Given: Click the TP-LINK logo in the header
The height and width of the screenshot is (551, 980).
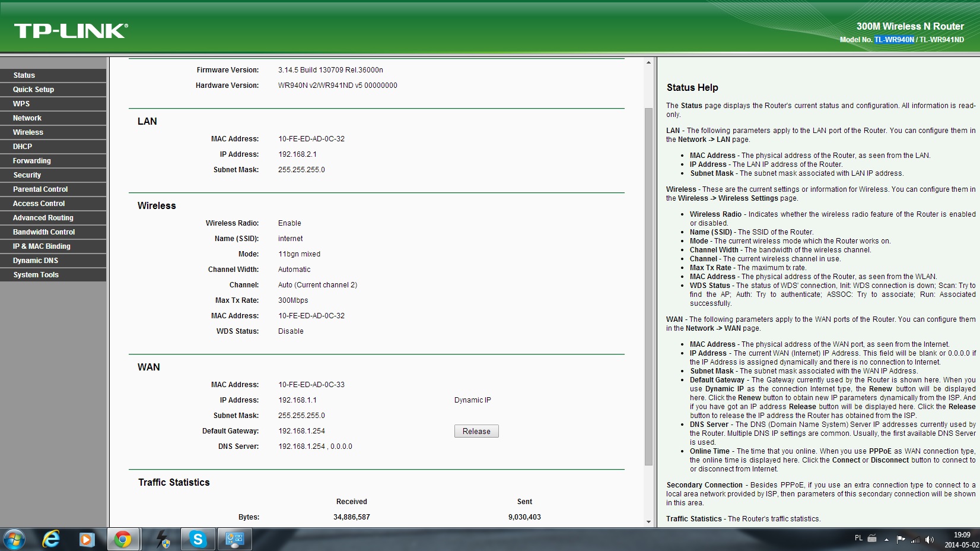Looking at the screenshot, I should coord(71,31).
